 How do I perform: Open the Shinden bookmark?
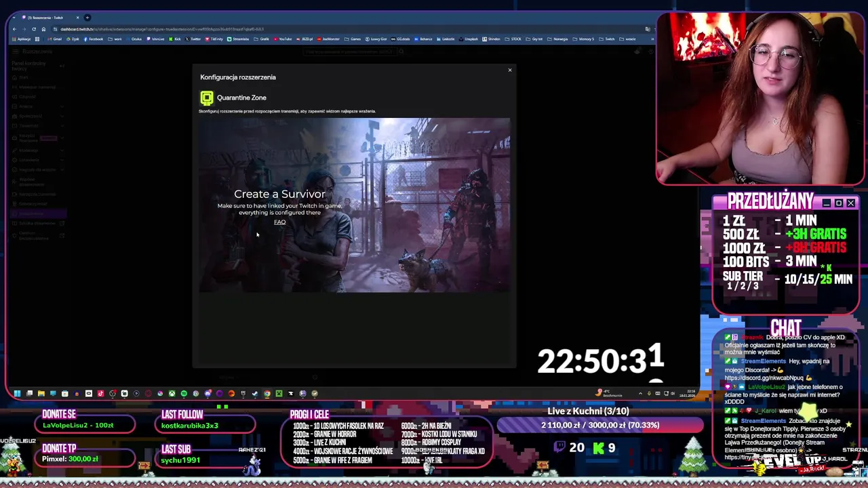click(491, 39)
